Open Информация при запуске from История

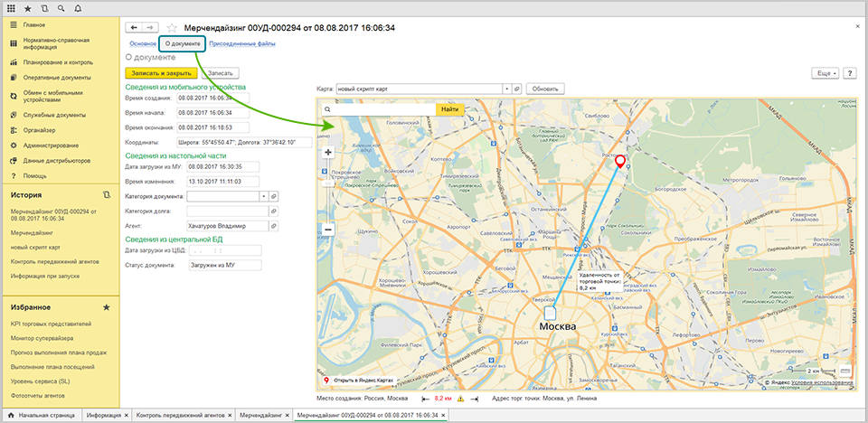pyautogui.click(x=45, y=275)
